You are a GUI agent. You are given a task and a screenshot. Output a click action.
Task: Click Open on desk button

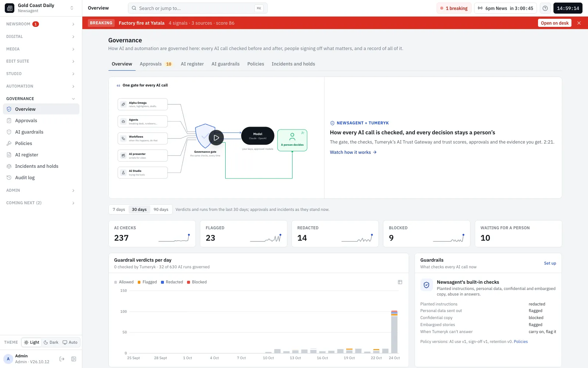[555, 23]
